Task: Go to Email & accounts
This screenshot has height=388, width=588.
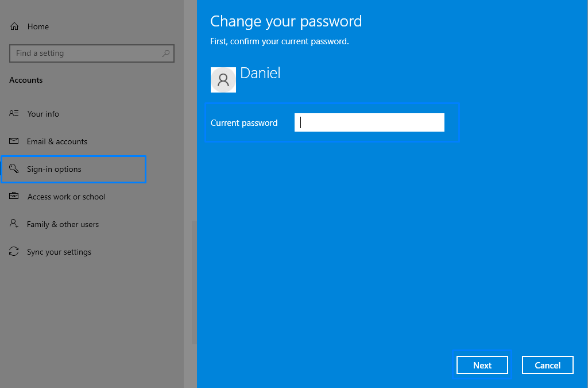Action: (57, 141)
